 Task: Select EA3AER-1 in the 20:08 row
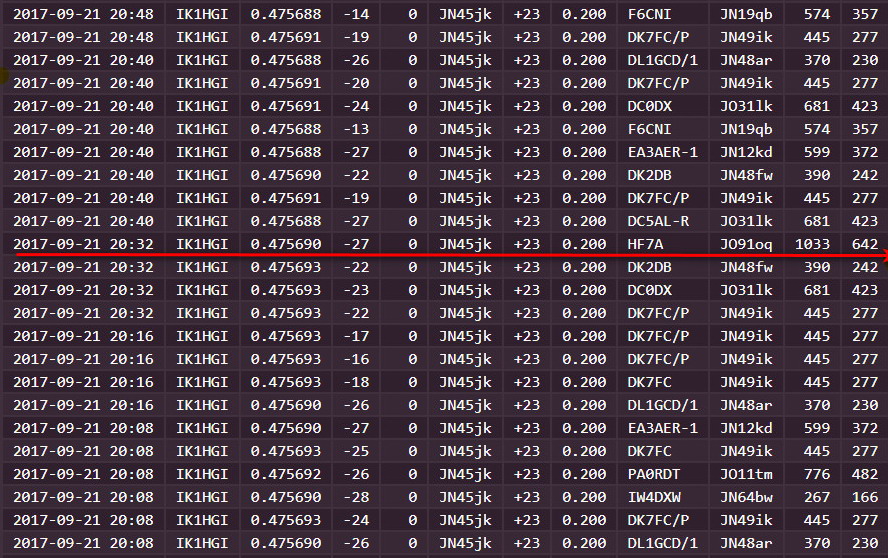click(x=663, y=428)
